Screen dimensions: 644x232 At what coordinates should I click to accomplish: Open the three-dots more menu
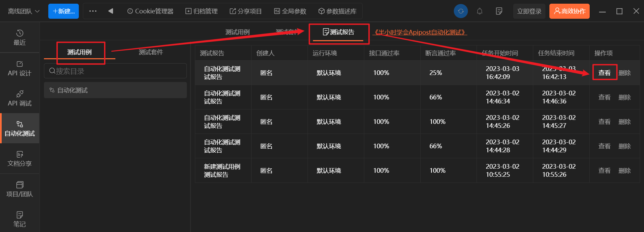click(93, 11)
